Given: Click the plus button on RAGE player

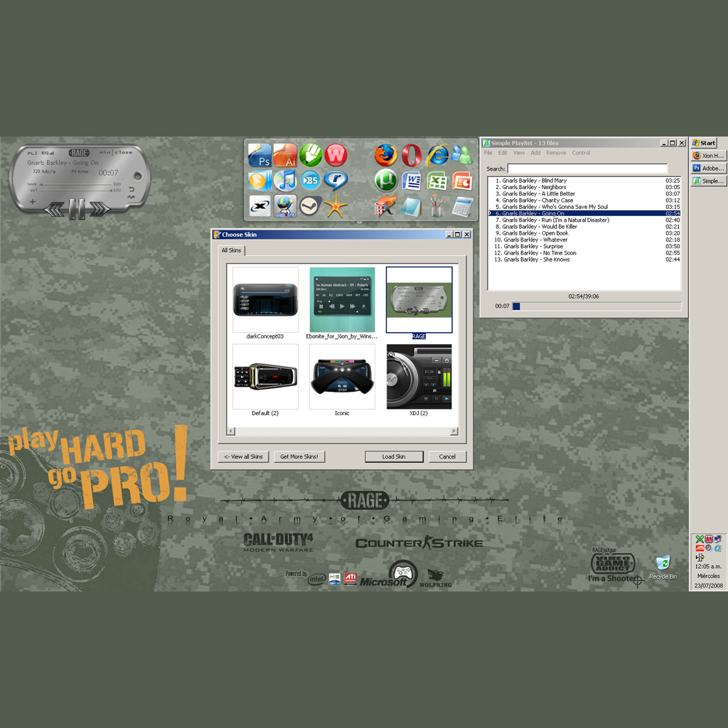Looking at the screenshot, I should click(x=33, y=201).
